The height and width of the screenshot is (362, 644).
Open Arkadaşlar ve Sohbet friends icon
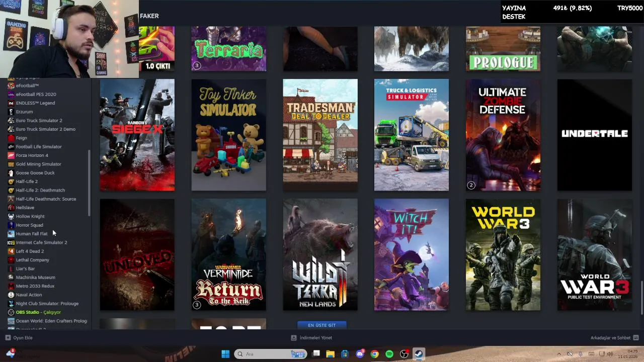pos(636,338)
